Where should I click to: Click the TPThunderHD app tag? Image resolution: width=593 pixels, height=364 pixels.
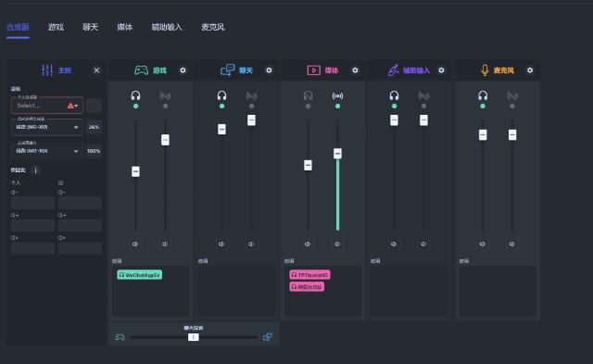pos(309,275)
